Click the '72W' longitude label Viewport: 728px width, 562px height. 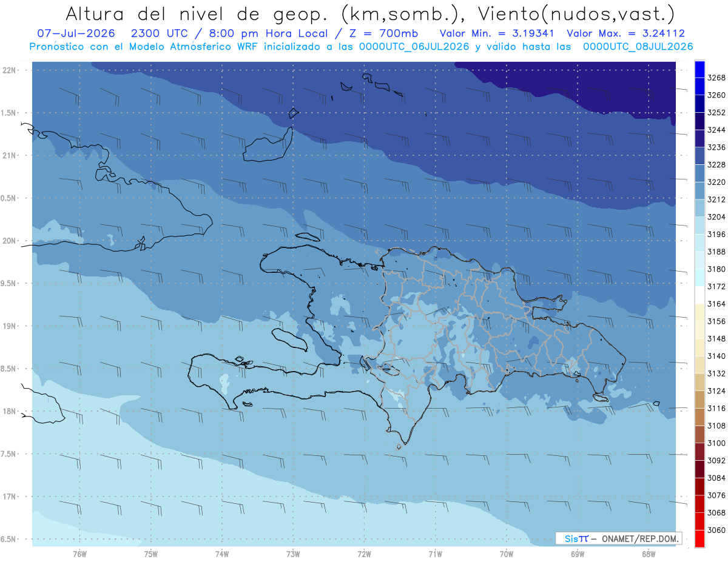pos(364,554)
